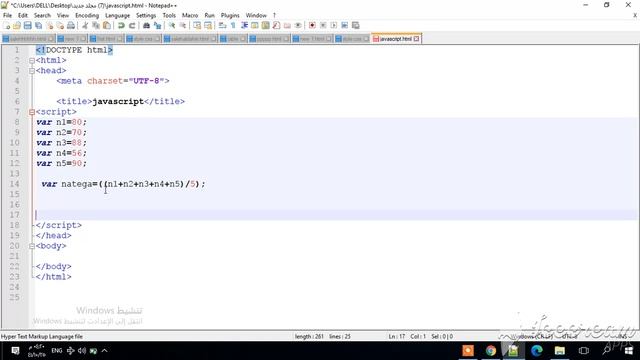Image resolution: width=640 pixels, height=360 pixels.
Task: Save the recorded macro icon
Action: (356, 25)
